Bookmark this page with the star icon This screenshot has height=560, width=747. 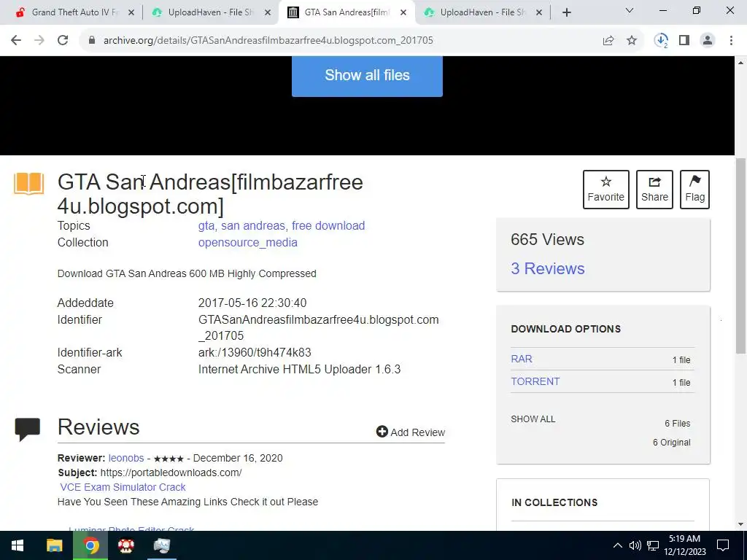[632, 41]
